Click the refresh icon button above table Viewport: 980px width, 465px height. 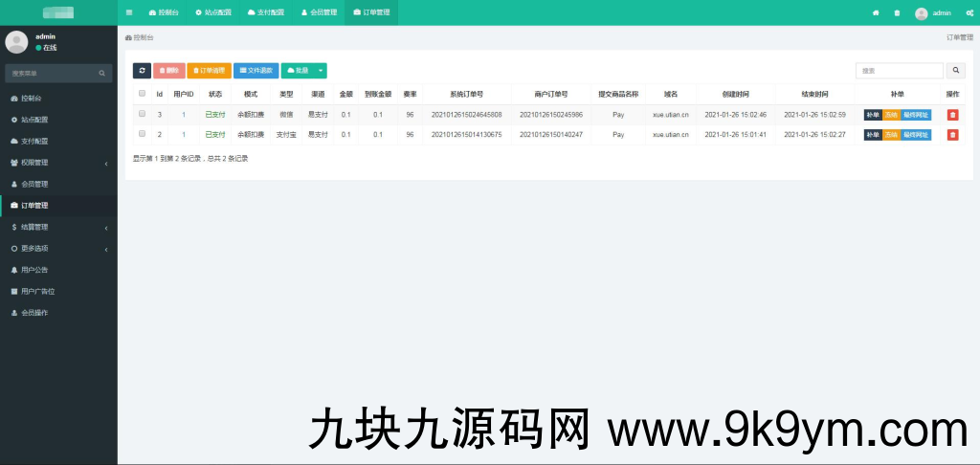[142, 71]
